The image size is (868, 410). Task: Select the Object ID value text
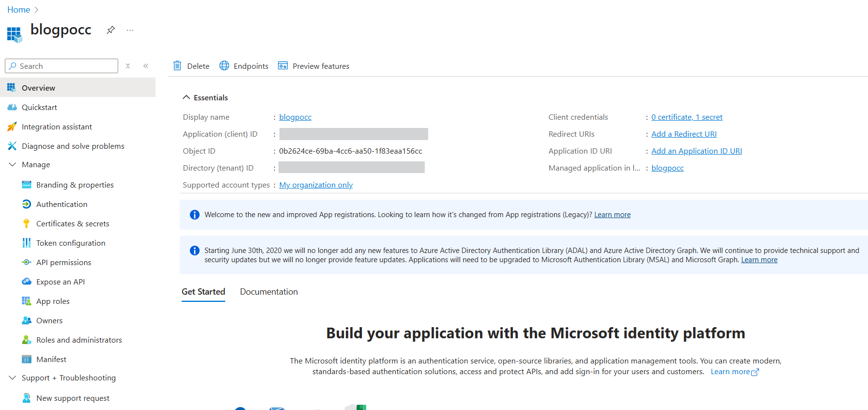tap(351, 151)
